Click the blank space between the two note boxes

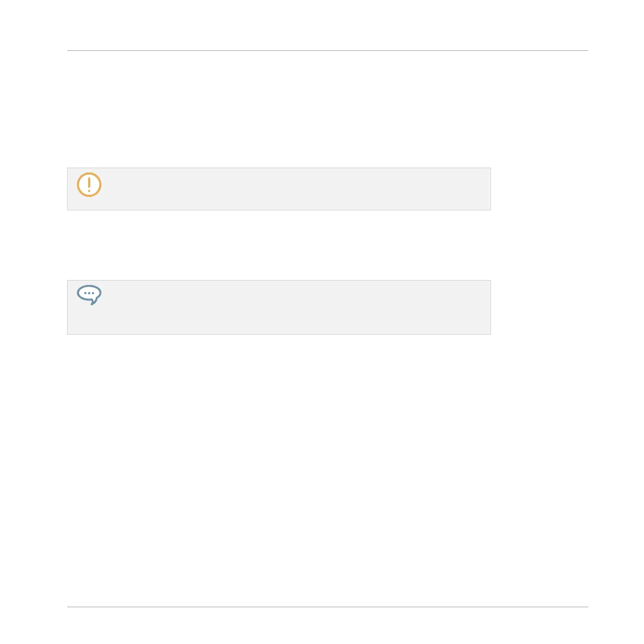[x=279, y=245]
